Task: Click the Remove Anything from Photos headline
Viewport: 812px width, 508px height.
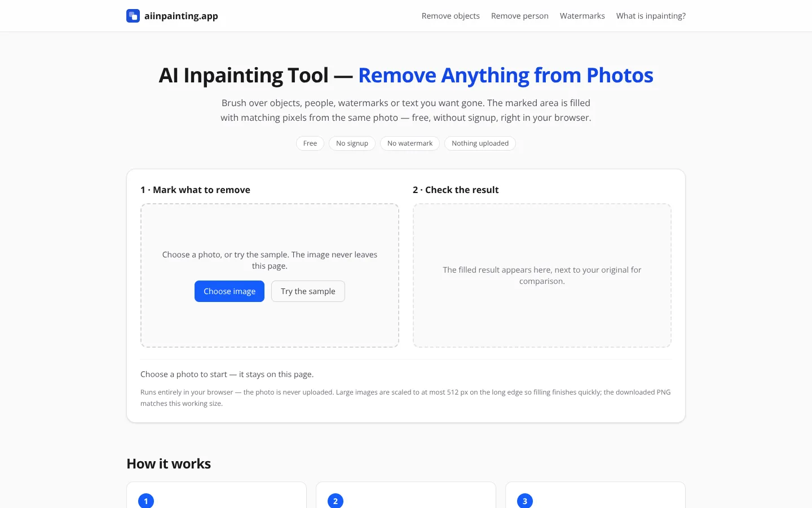Action: [x=506, y=75]
